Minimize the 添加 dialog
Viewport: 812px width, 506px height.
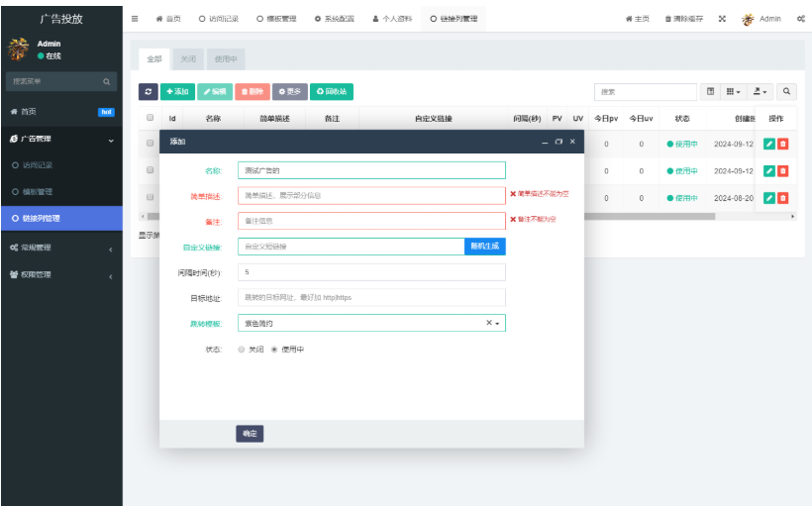(x=545, y=142)
